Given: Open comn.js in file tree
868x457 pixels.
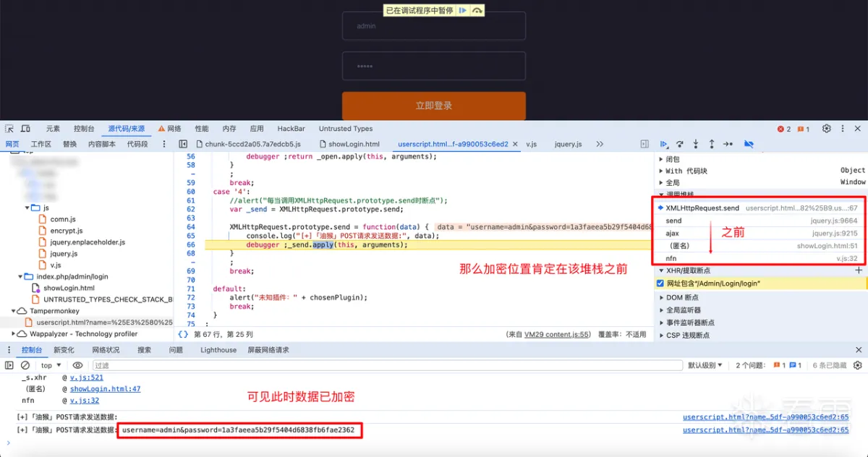Looking at the screenshot, I should pyautogui.click(x=63, y=219).
